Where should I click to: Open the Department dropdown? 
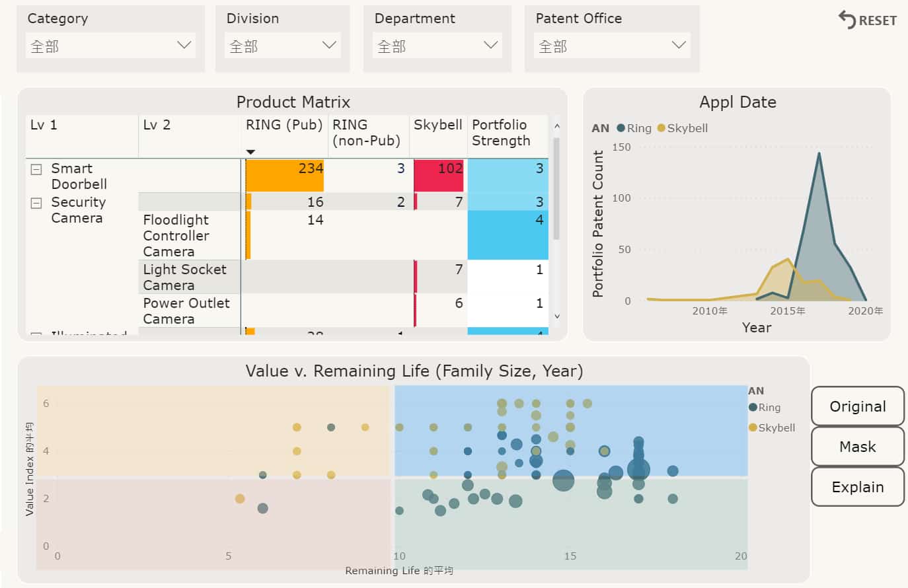(437, 46)
